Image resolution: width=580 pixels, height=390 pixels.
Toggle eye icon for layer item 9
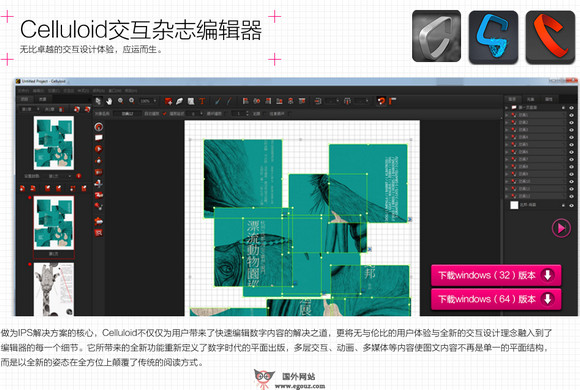coord(571,174)
